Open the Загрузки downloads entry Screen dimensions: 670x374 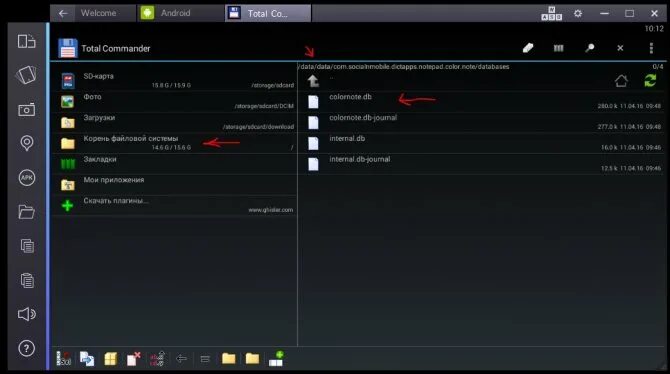tap(174, 122)
